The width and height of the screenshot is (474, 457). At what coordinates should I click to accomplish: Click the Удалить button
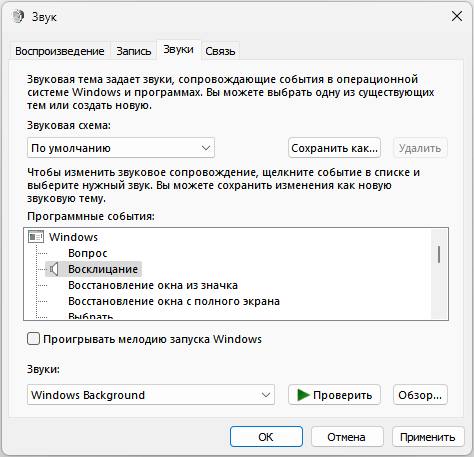tap(420, 148)
